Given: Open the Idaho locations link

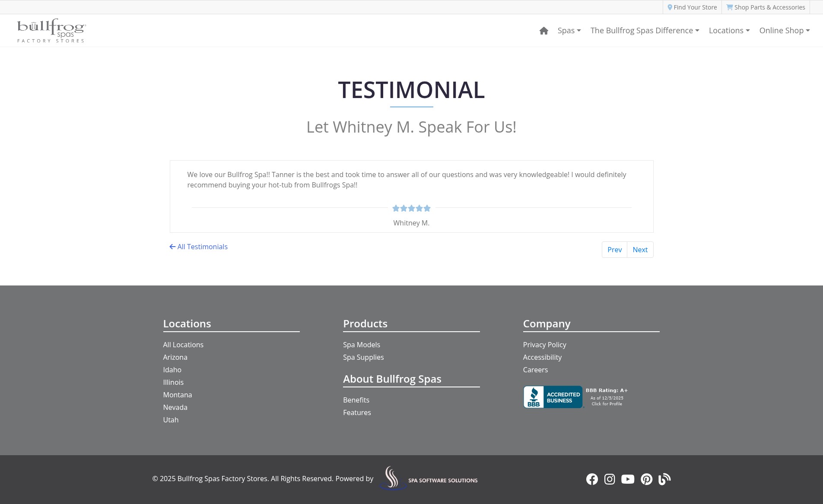Looking at the screenshot, I should [x=172, y=370].
